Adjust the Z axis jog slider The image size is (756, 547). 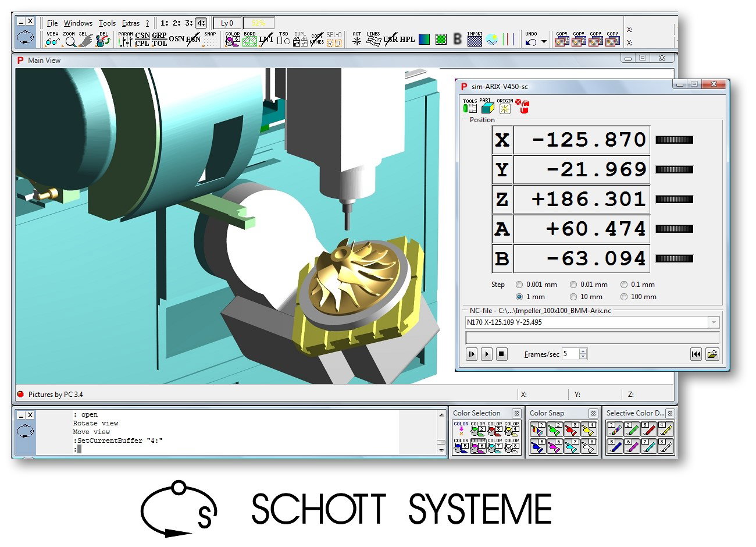(675, 199)
